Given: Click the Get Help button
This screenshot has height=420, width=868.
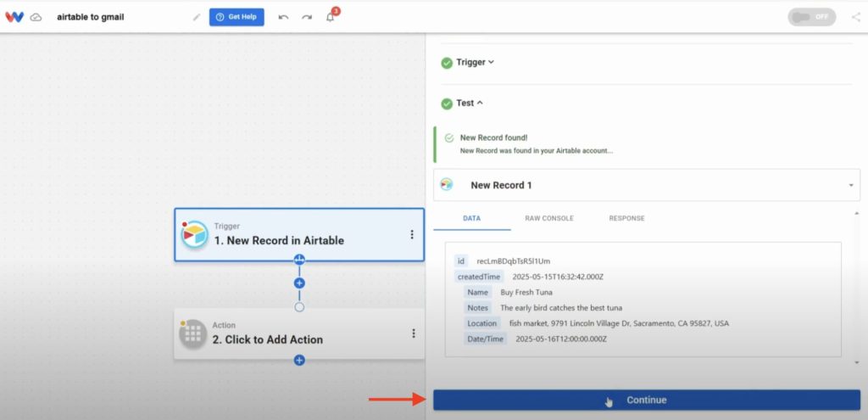Looking at the screenshot, I should (237, 17).
